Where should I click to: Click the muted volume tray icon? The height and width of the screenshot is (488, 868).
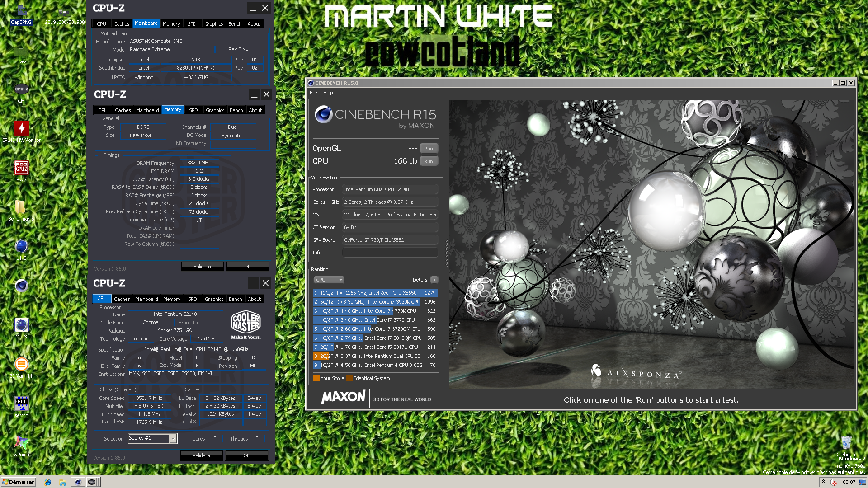point(833,482)
